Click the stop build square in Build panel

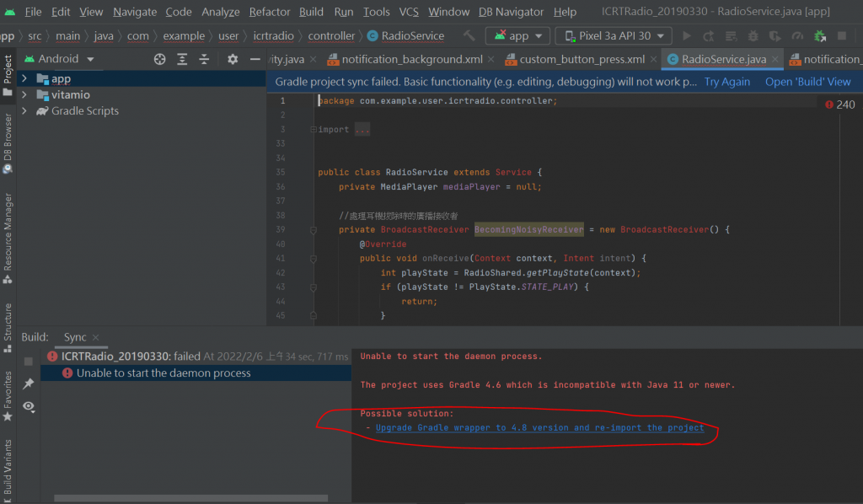29,362
